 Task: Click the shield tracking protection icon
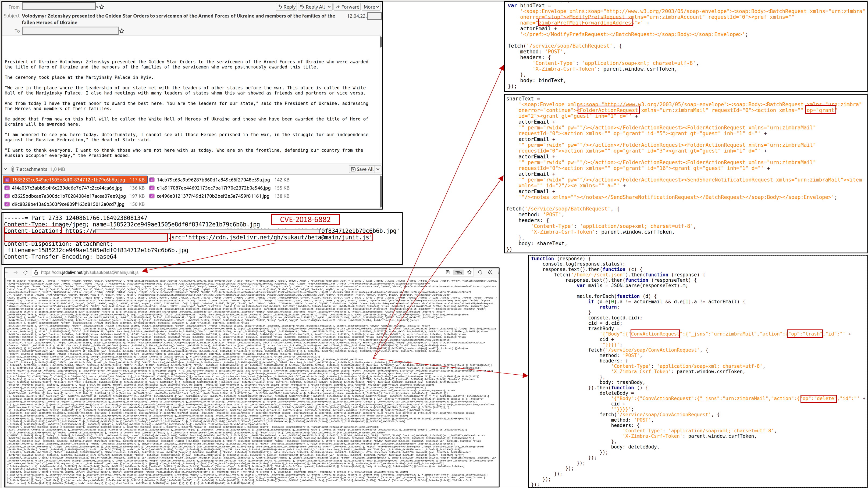(480, 272)
